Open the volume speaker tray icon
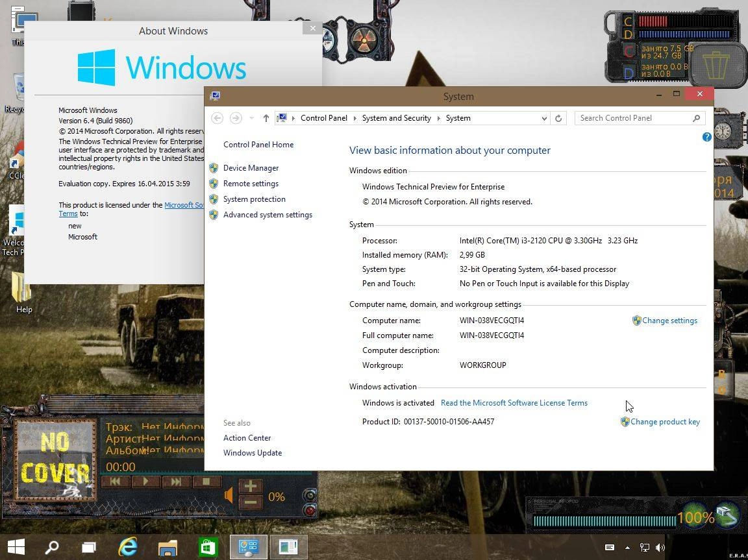Image resolution: width=748 pixels, height=560 pixels. pos(660,548)
